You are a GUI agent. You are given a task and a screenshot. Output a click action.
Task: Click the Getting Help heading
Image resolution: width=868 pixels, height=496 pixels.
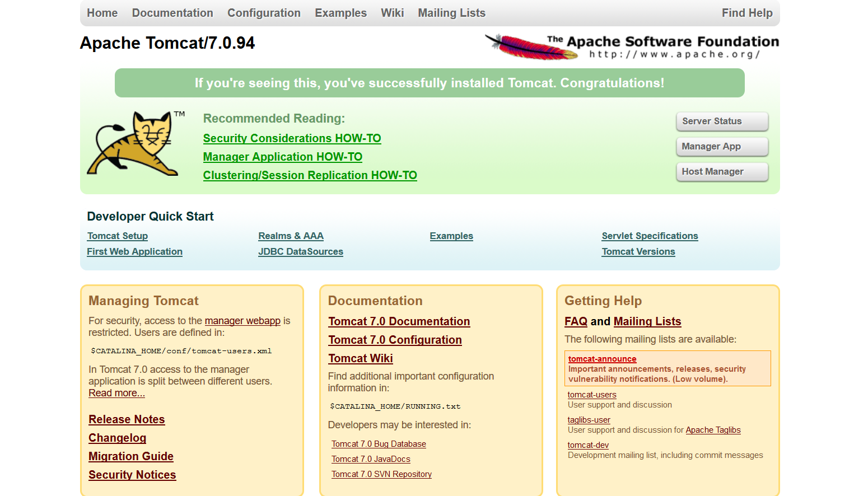coord(603,301)
